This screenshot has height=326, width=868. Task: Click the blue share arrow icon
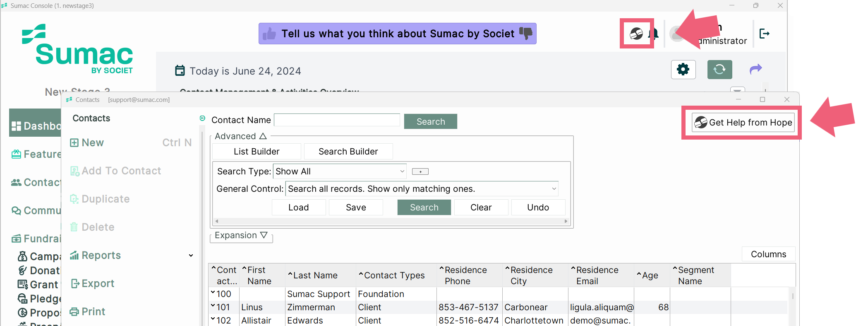coord(756,69)
